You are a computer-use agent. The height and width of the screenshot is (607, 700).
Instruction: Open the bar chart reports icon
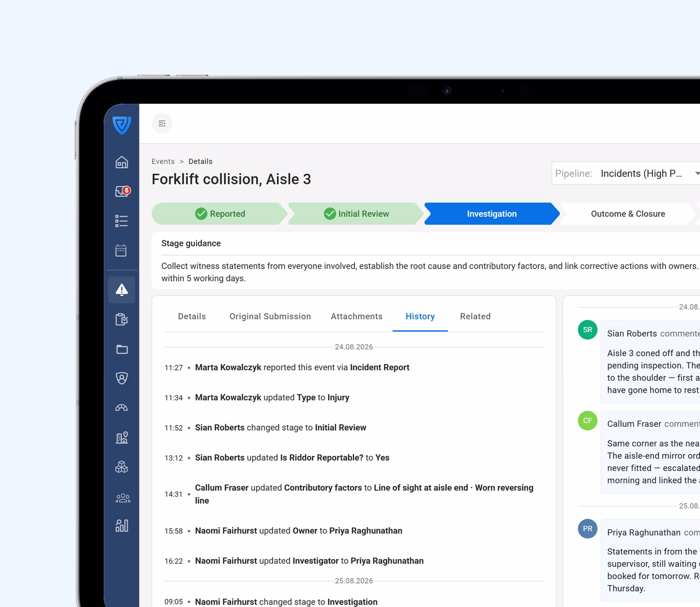121,526
